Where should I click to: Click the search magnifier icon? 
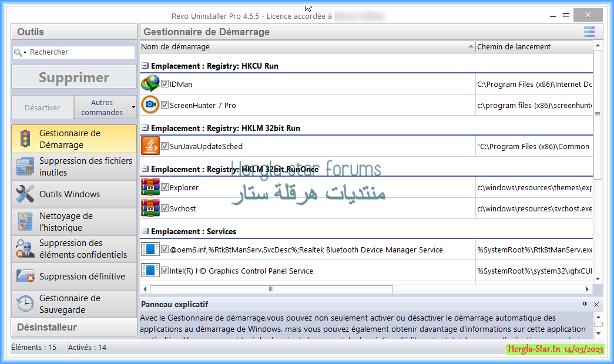coord(18,52)
